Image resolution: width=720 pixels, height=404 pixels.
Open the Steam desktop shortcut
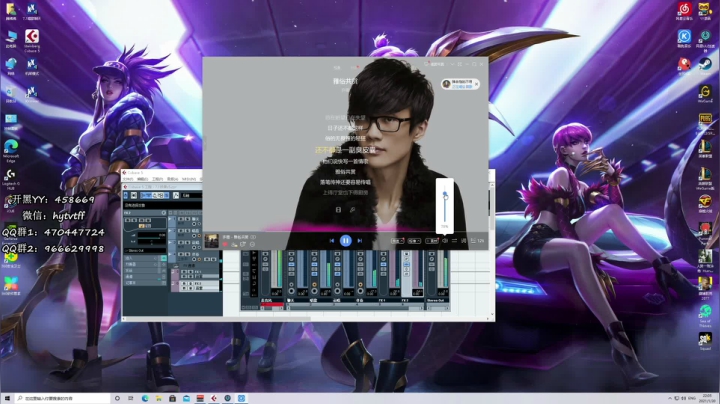pyautogui.click(x=705, y=66)
